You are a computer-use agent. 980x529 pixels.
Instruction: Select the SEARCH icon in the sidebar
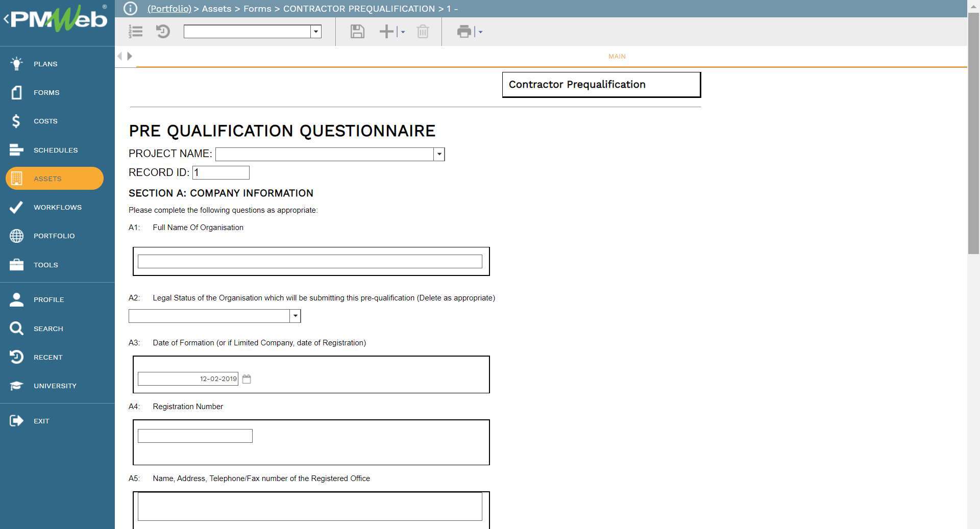click(16, 328)
